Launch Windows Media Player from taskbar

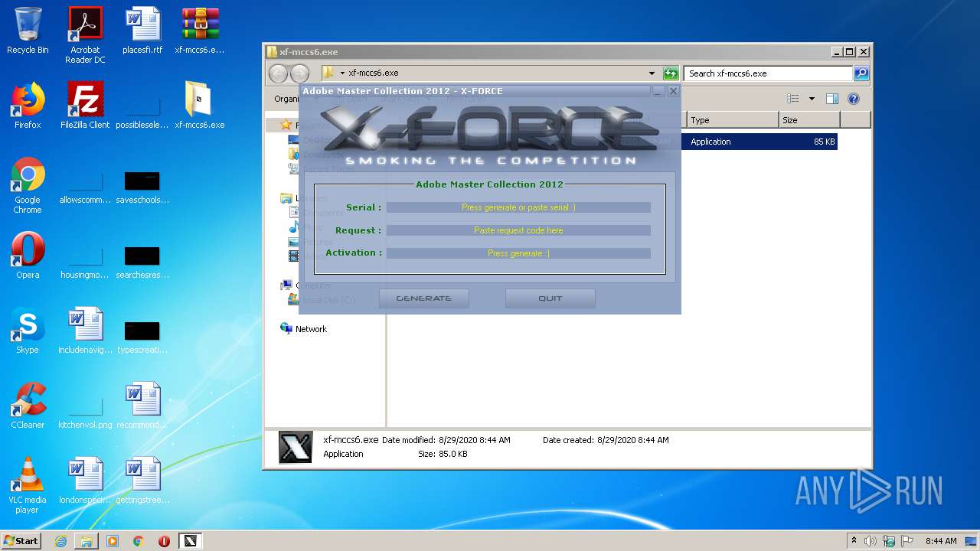click(113, 541)
